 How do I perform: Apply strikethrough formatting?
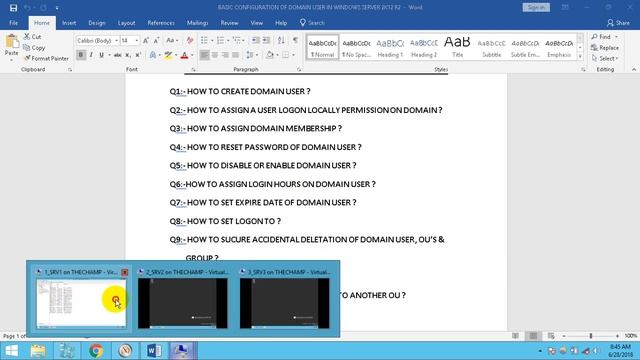pos(118,55)
